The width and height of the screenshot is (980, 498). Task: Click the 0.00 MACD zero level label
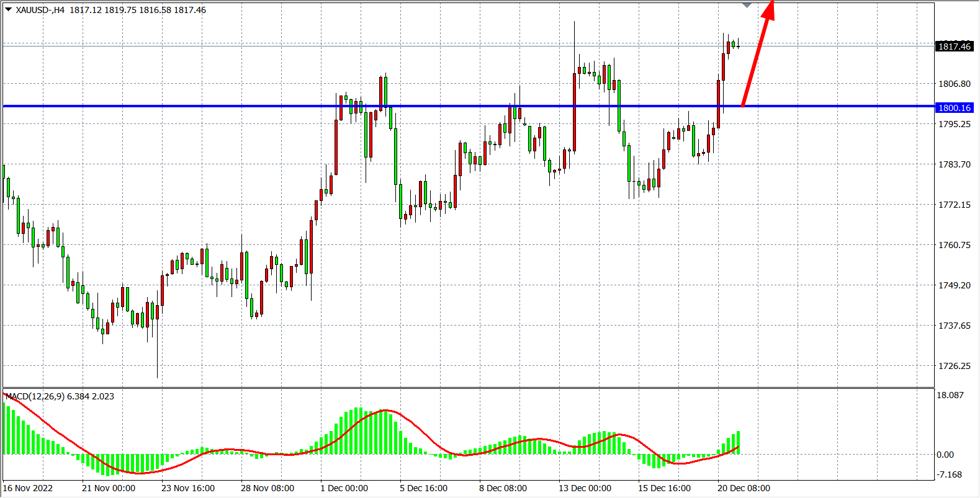[945, 455]
